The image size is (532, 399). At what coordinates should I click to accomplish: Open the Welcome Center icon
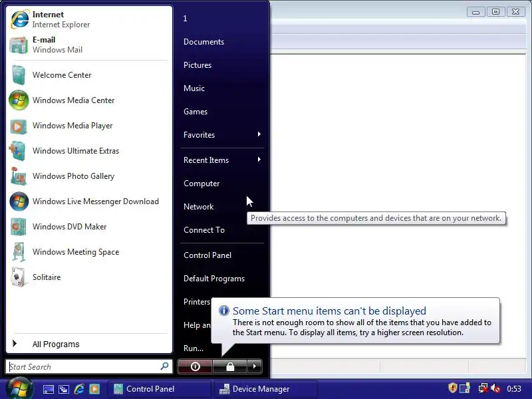click(x=19, y=75)
